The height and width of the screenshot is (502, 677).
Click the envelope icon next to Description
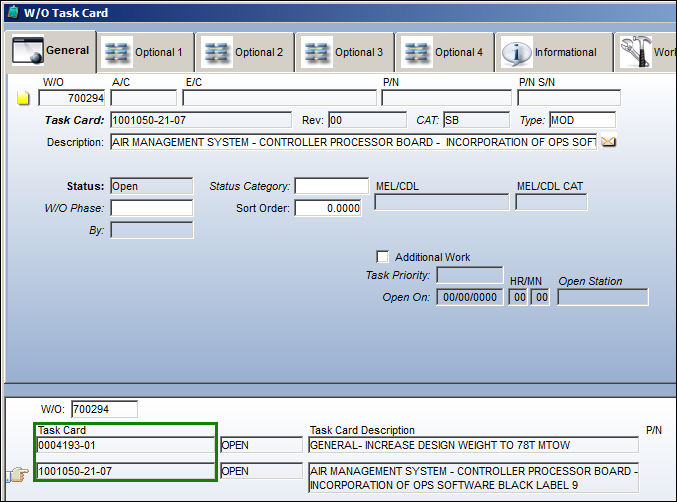(x=608, y=142)
